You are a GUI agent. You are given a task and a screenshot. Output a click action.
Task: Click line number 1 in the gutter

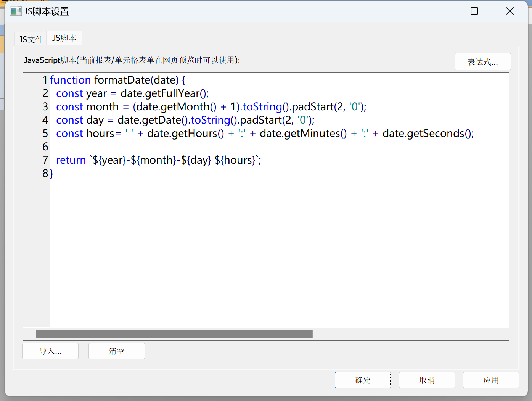(x=45, y=80)
